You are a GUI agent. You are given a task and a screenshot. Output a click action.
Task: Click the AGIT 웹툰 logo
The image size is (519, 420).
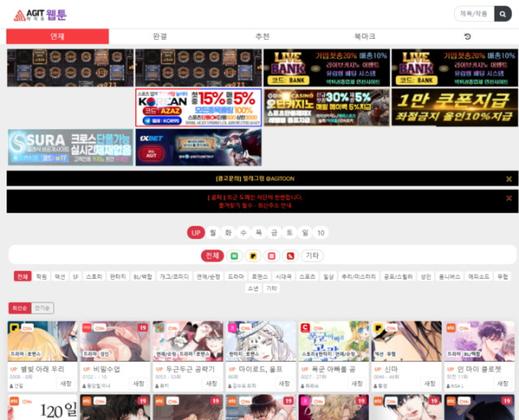point(40,15)
